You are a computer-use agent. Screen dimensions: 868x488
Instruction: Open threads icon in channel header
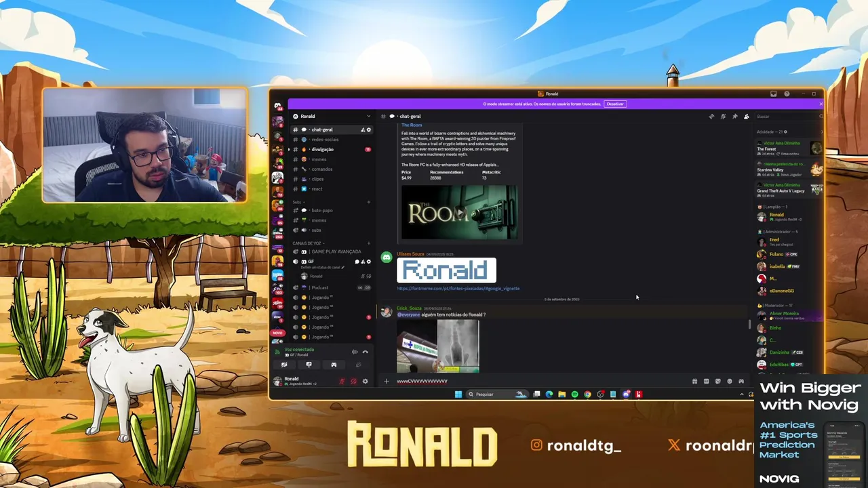(x=711, y=117)
